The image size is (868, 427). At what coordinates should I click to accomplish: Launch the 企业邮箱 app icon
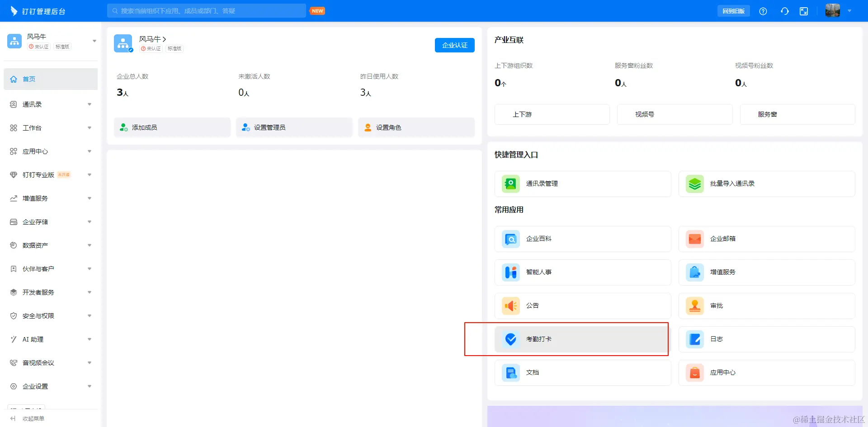pos(695,239)
